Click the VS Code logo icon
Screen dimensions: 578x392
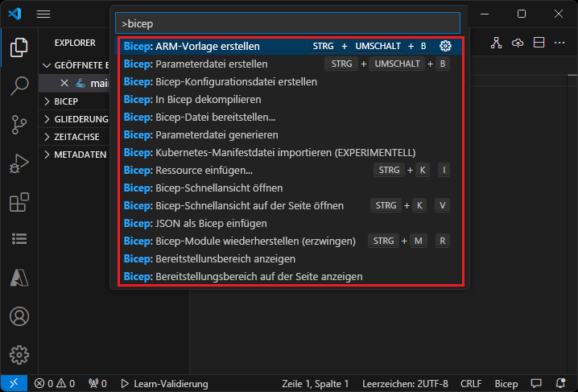pyautogui.click(x=14, y=14)
